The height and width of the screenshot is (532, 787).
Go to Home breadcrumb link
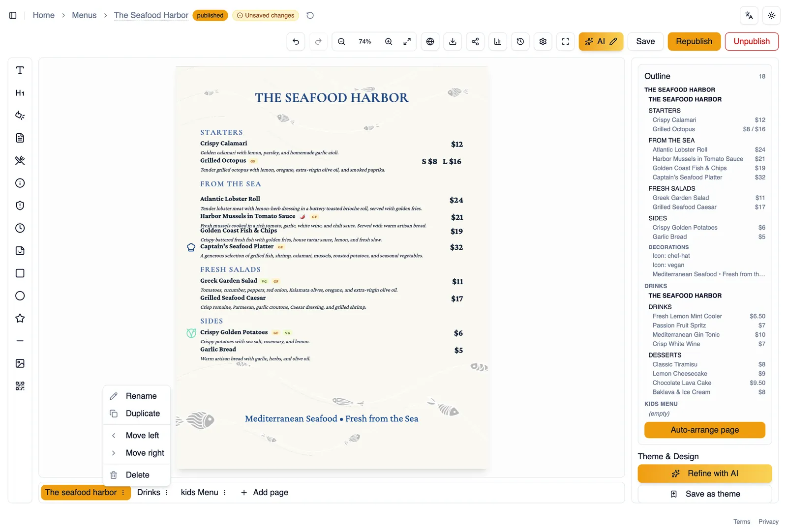tap(43, 15)
